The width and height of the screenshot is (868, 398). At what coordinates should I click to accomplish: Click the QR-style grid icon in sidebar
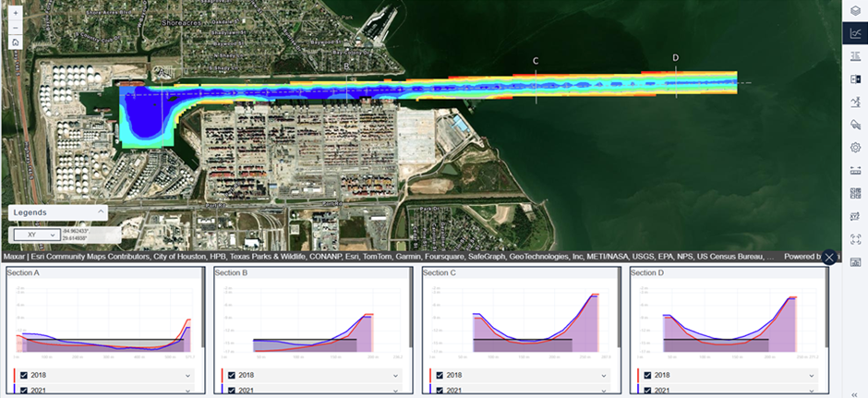pos(855,193)
